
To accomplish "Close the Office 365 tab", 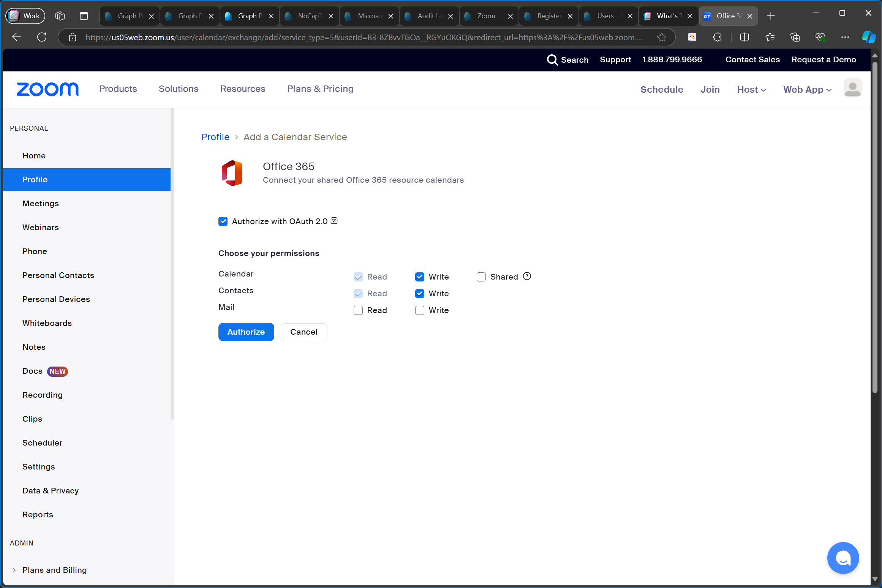I will pyautogui.click(x=750, y=16).
